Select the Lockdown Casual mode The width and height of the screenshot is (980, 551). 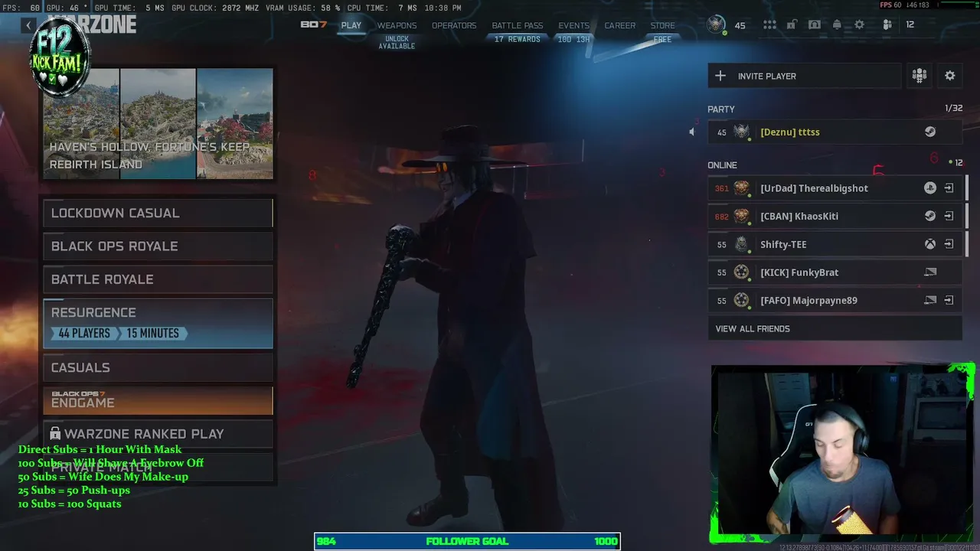(158, 213)
